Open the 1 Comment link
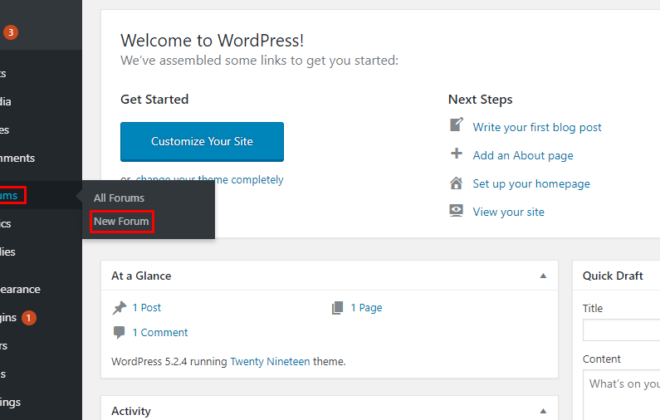The image size is (660, 420). click(x=160, y=332)
